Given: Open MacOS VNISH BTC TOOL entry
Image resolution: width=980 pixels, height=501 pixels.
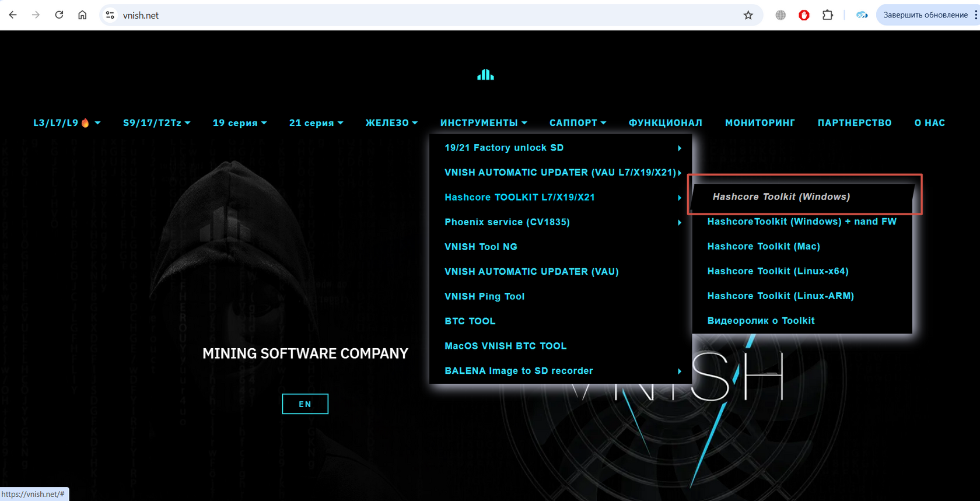Looking at the screenshot, I should tap(561, 346).
